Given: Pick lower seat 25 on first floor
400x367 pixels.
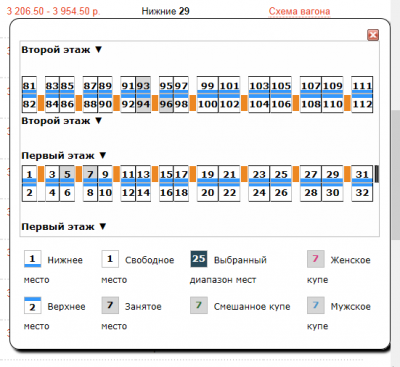Looking at the screenshot, I should pos(281,174).
